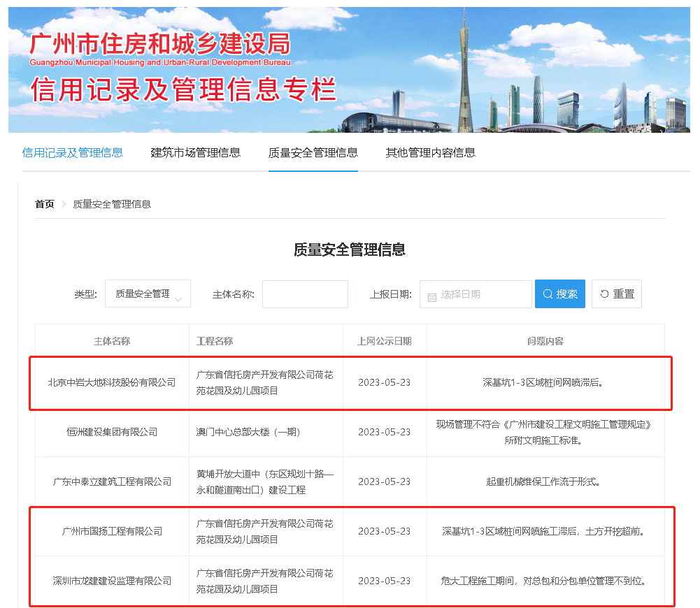Image resolution: width=700 pixels, height=608 pixels.
Task: Click the 上网公示日期 column header
Action: pos(385,341)
